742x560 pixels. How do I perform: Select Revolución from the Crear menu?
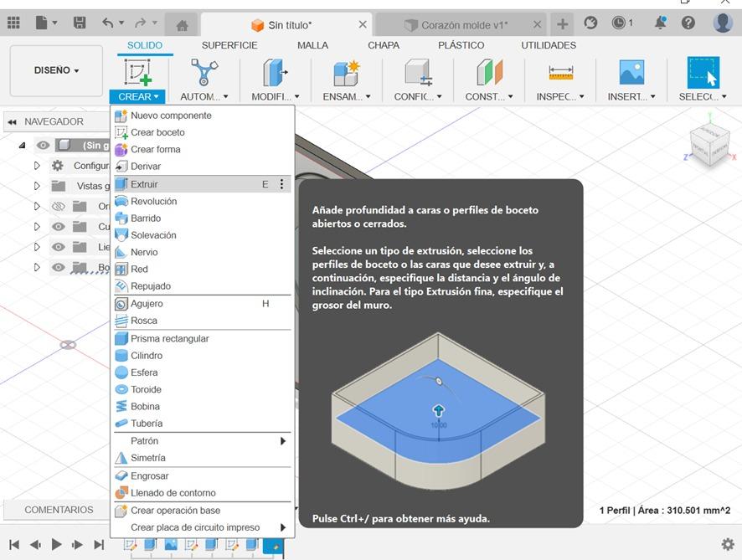click(x=153, y=202)
